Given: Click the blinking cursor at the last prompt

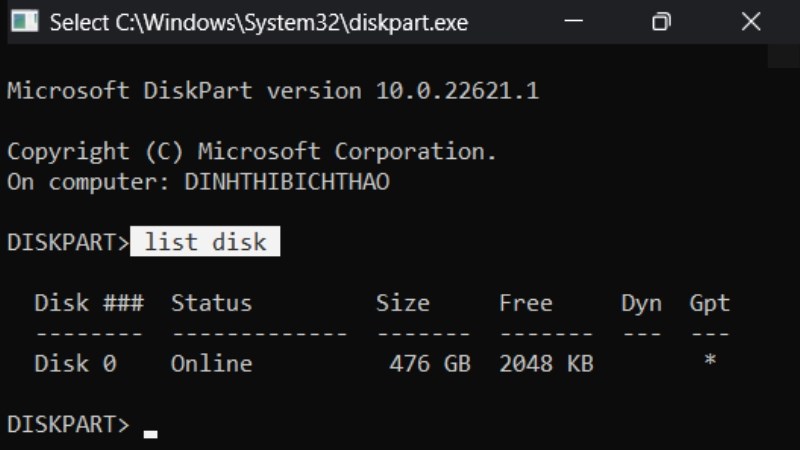Looking at the screenshot, I should pos(151,433).
